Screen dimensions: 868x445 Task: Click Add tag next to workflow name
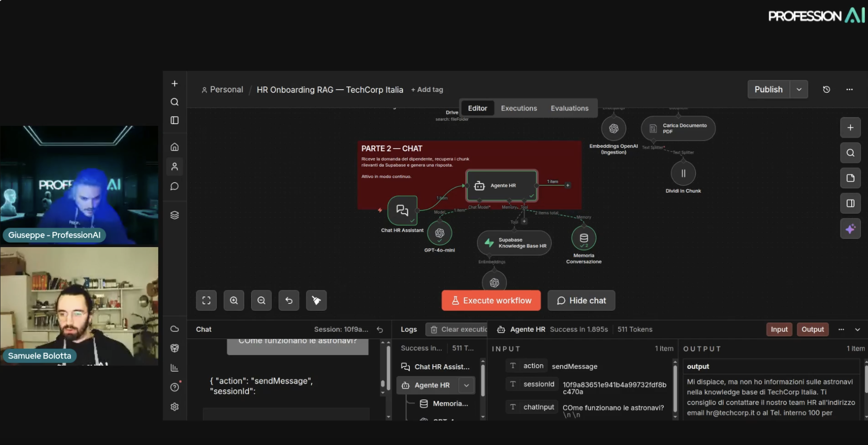[427, 90]
